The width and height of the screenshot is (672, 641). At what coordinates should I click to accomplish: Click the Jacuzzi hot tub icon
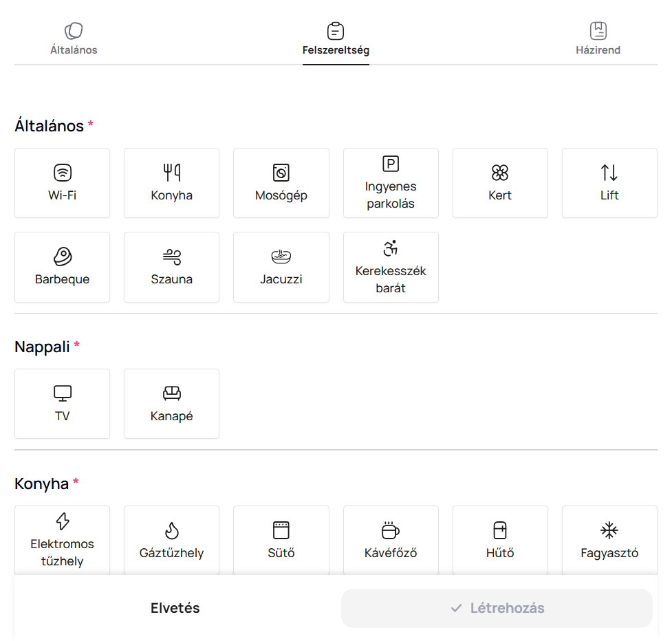pos(281,257)
